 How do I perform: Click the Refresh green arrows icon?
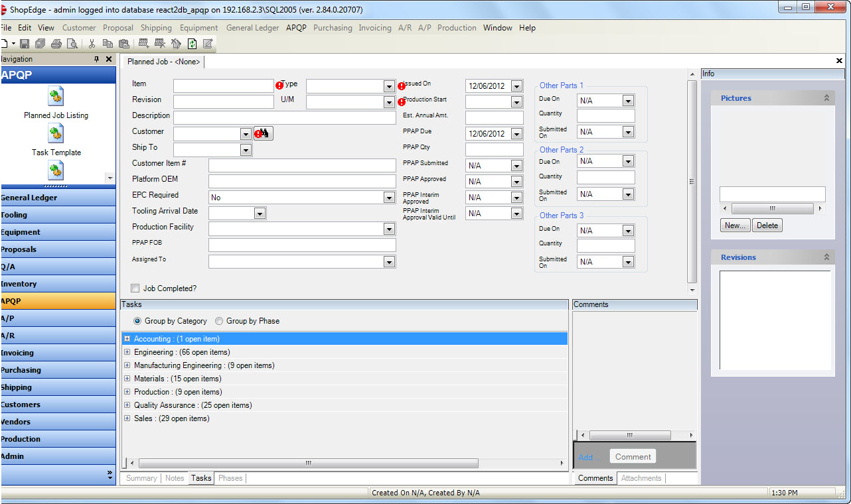(192, 44)
